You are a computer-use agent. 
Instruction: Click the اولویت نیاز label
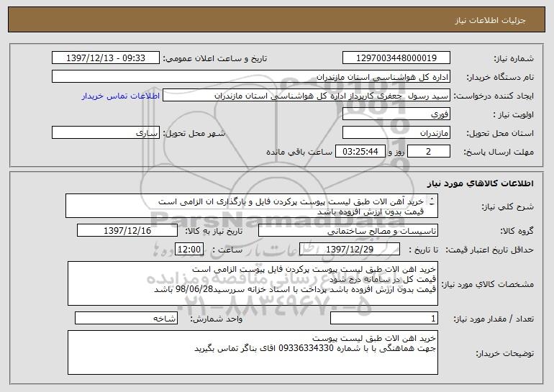(x=514, y=115)
